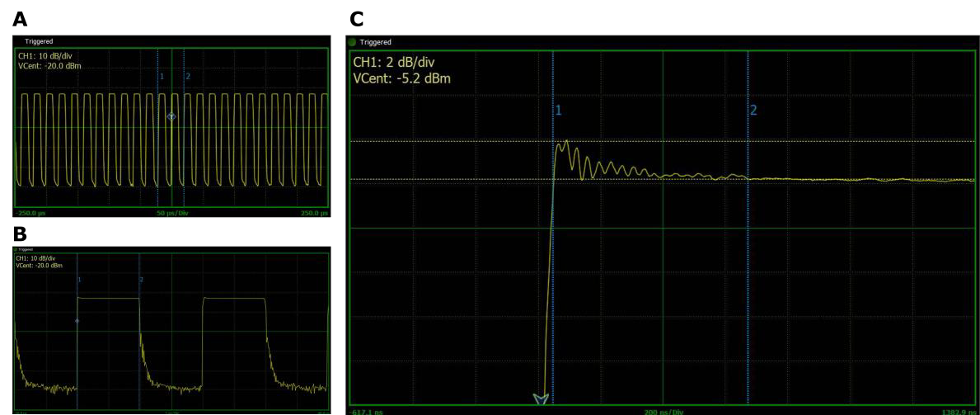Image resolution: width=980 pixels, height=415 pixels.
Task: Click the VCent: -5.2 dBm label
Action: click(x=402, y=78)
